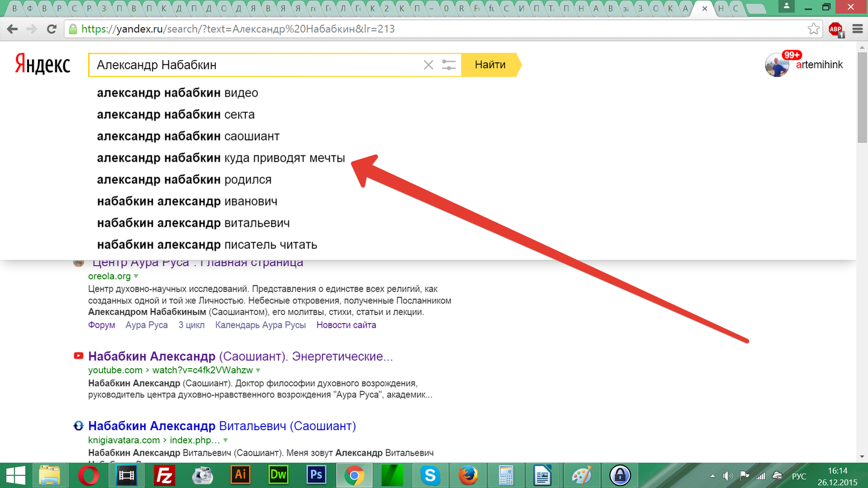Open 'Набабкин Александр Витальевич (Саошиант)' result
Screen dimensions: 868x488
pos(222,426)
